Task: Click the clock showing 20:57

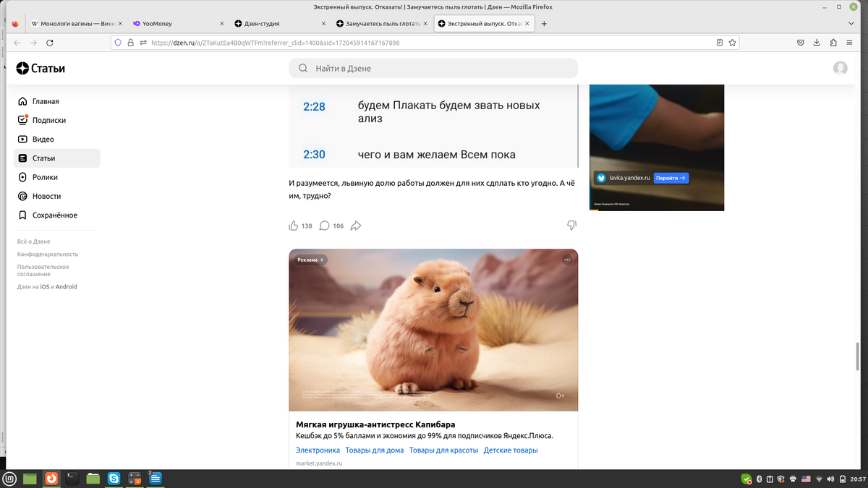Action: [857, 479]
